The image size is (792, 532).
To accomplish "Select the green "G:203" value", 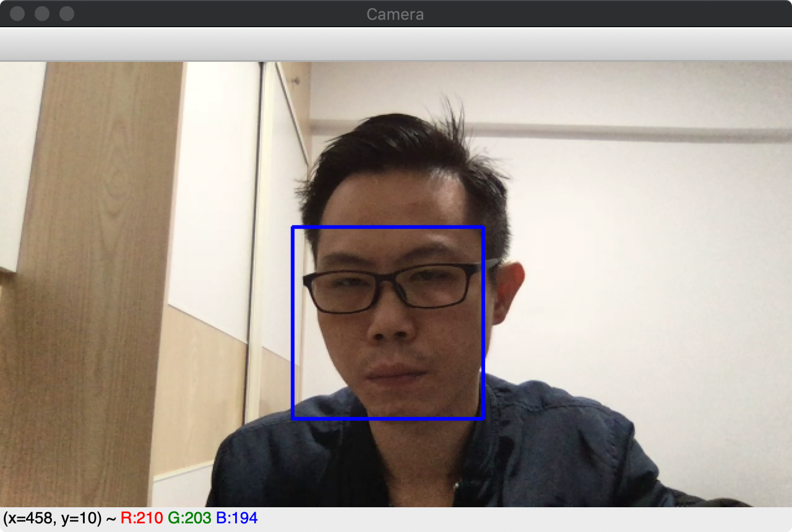I will click(x=189, y=518).
